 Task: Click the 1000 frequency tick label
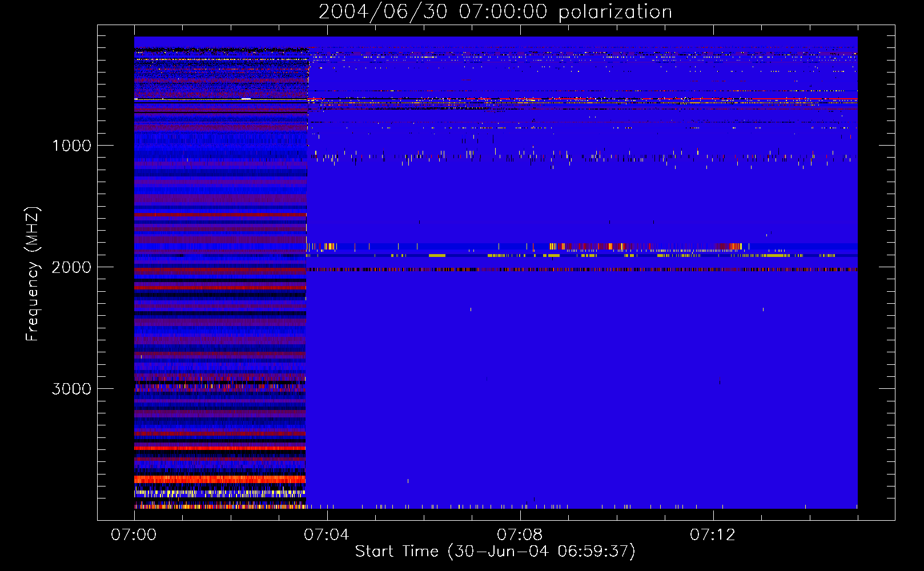pyautogui.click(x=71, y=146)
